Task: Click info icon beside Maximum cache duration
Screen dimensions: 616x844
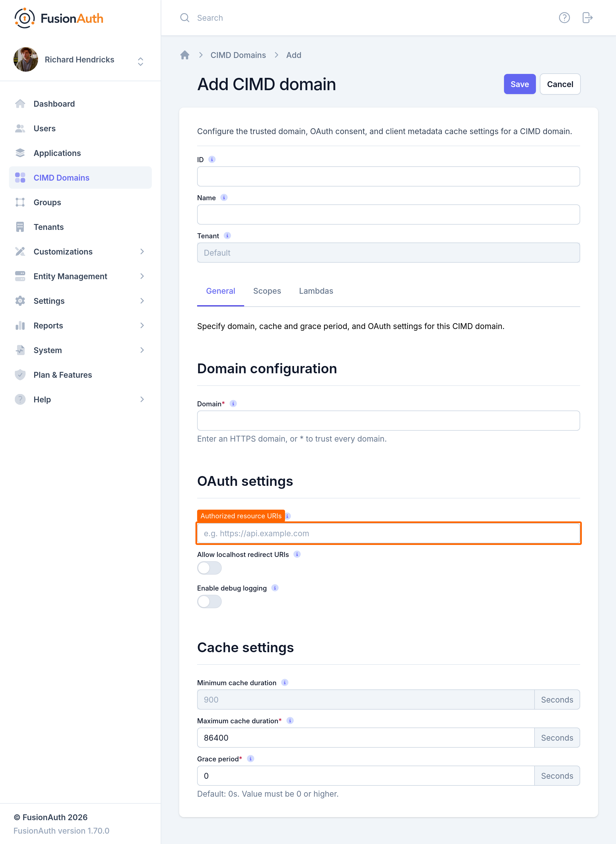Action: click(290, 721)
